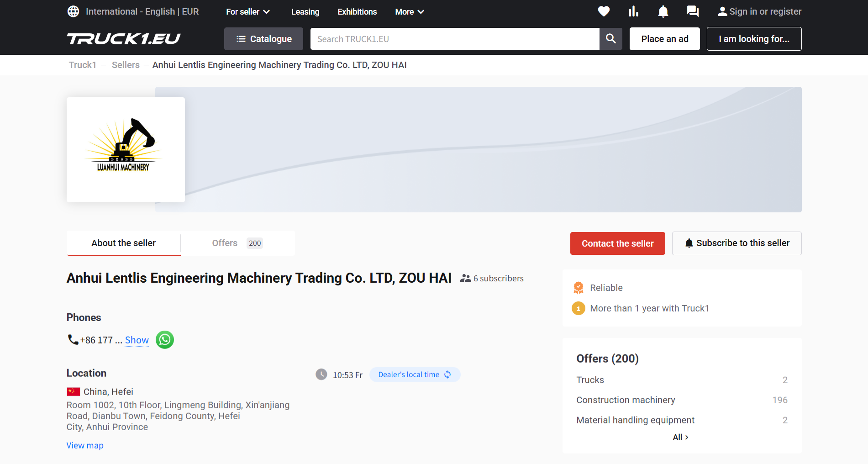The width and height of the screenshot is (868, 464).
Task: Expand the For seller dropdown
Action: 248,12
